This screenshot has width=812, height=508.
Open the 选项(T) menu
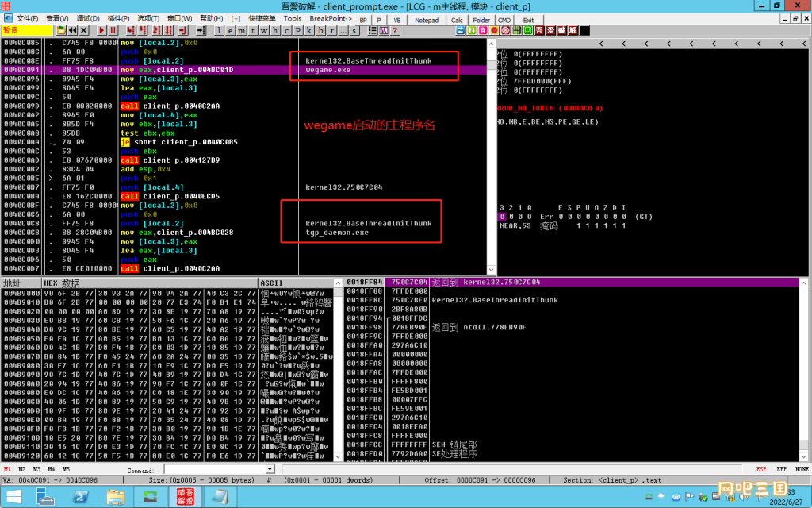148,19
